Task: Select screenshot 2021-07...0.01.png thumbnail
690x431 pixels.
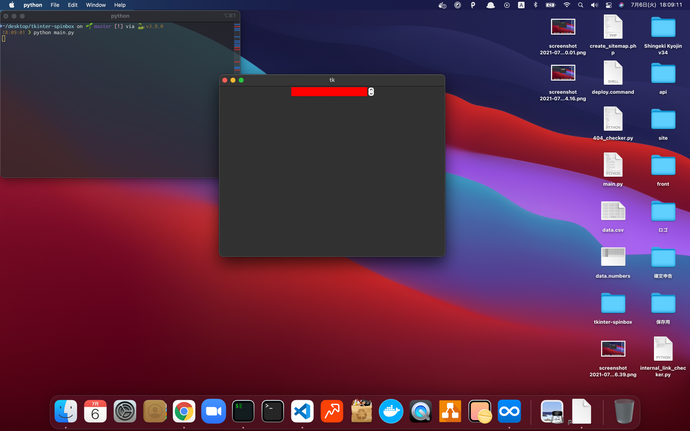Action: coord(563,27)
